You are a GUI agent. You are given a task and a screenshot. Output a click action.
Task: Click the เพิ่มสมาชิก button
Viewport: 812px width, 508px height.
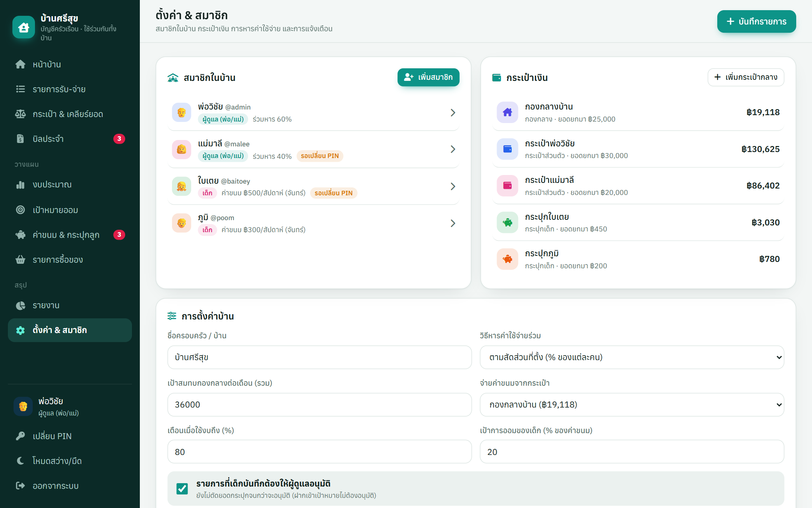[x=428, y=77]
